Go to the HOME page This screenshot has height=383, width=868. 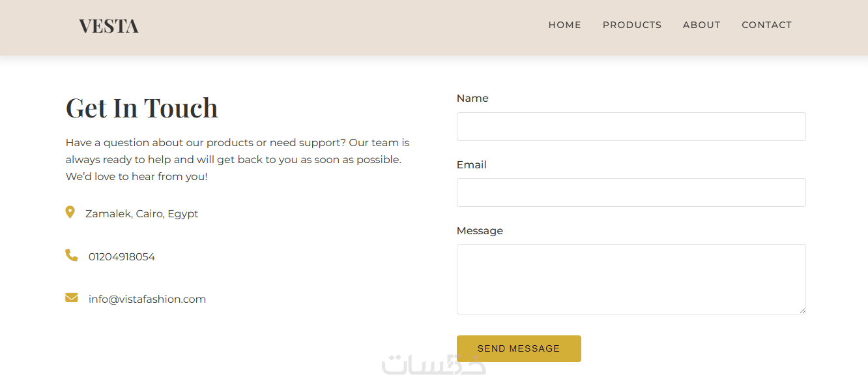(x=564, y=25)
